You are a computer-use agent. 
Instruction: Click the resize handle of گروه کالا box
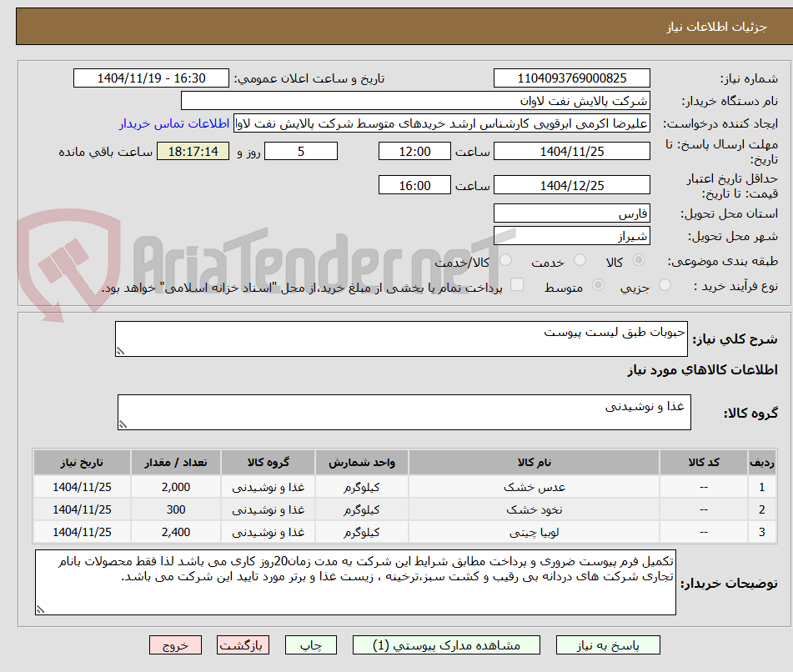pos(123,424)
